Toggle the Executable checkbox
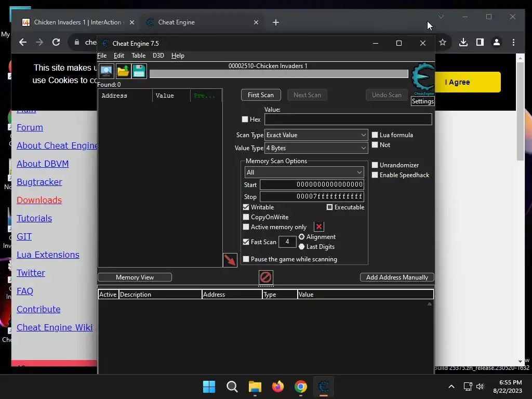The width and height of the screenshot is (532, 399). (x=329, y=207)
